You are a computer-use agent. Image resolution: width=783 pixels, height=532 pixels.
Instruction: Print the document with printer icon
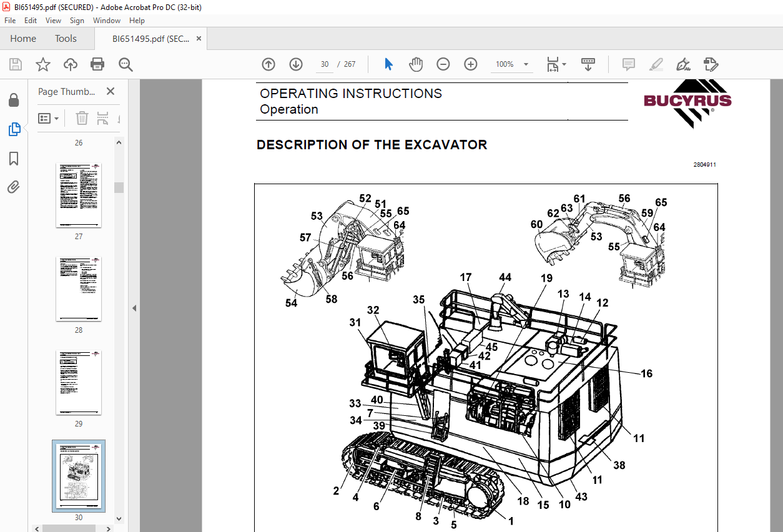(x=97, y=64)
